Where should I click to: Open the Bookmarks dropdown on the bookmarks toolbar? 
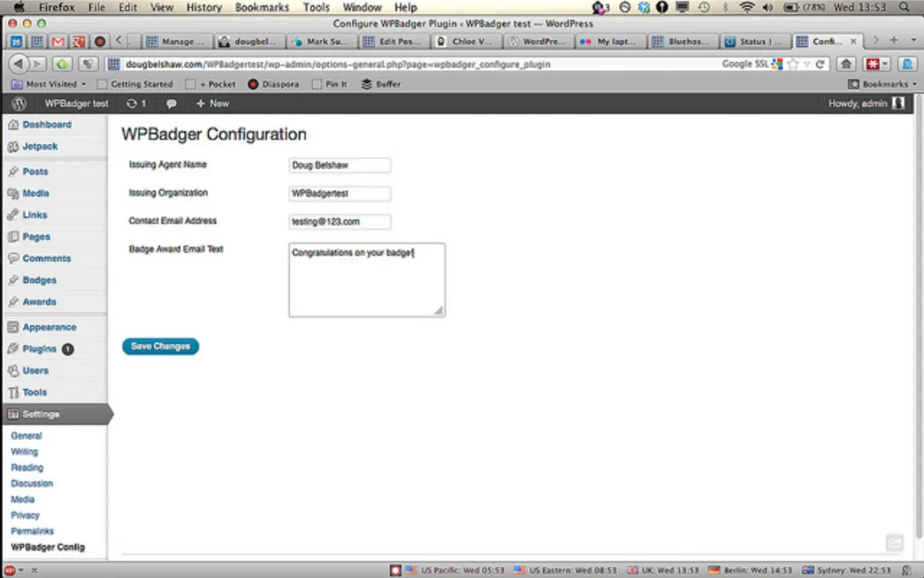(882, 85)
